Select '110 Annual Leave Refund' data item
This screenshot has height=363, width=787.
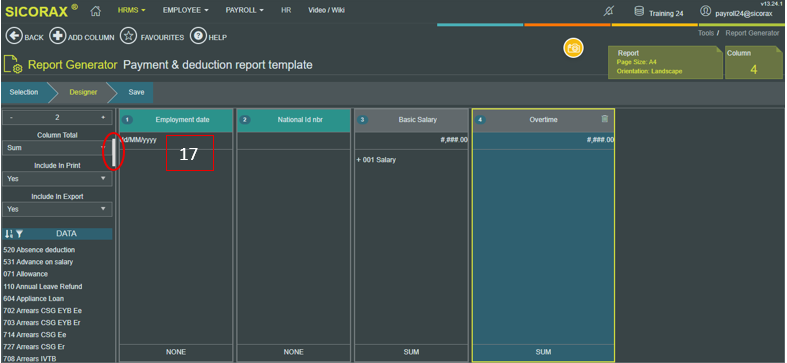click(x=43, y=286)
